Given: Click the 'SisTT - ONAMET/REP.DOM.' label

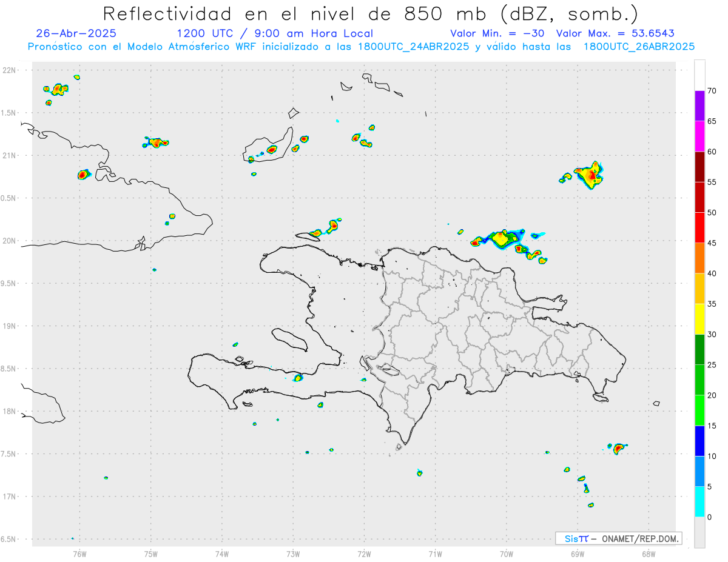Looking at the screenshot, I should (619, 538).
